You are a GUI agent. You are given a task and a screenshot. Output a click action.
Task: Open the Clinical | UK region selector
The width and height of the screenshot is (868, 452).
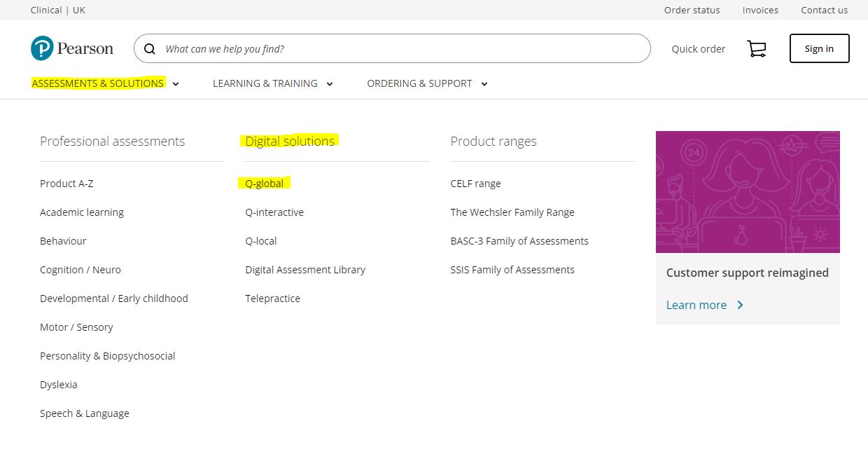pos(58,10)
